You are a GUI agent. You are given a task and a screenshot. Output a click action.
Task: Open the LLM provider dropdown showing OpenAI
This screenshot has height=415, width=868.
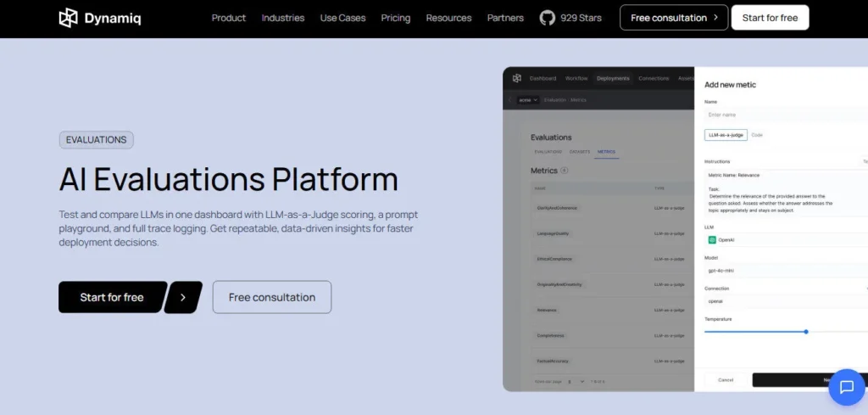[x=786, y=240]
